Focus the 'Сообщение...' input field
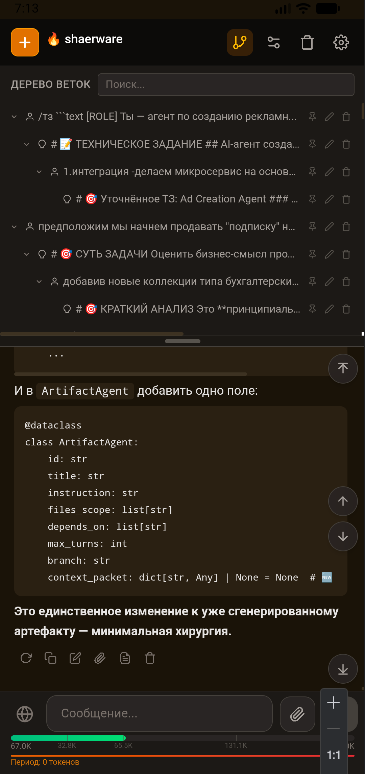Image resolution: width=365 pixels, height=774 pixels. pyautogui.click(x=160, y=713)
